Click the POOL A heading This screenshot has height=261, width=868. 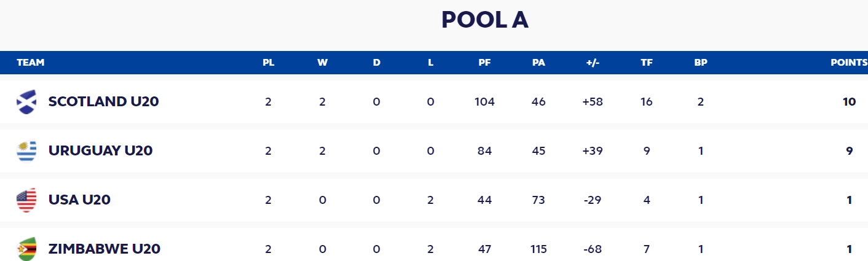pos(485,20)
